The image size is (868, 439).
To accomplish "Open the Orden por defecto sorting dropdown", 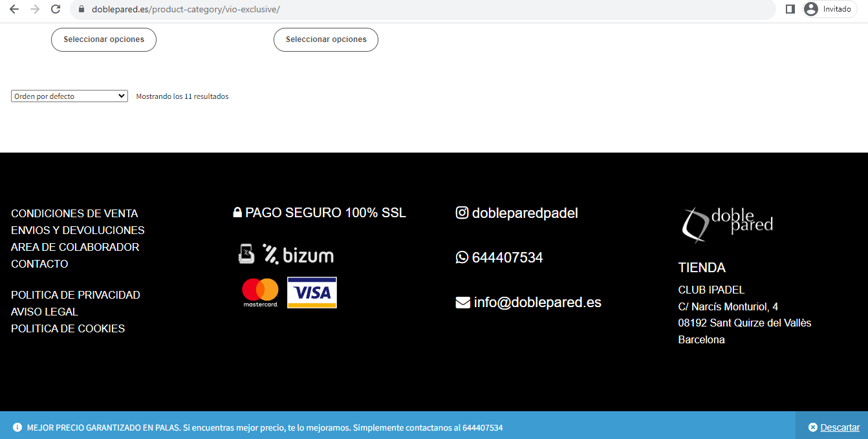I will (69, 96).
